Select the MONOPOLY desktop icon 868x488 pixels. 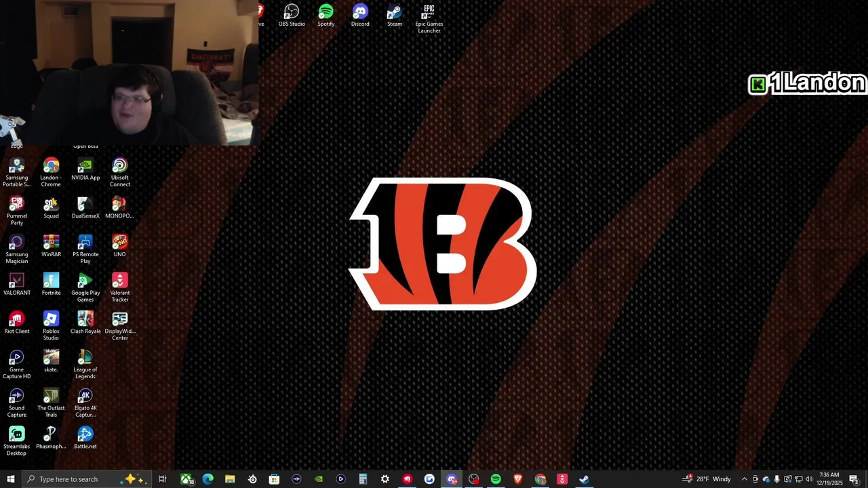(x=120, y=208)
